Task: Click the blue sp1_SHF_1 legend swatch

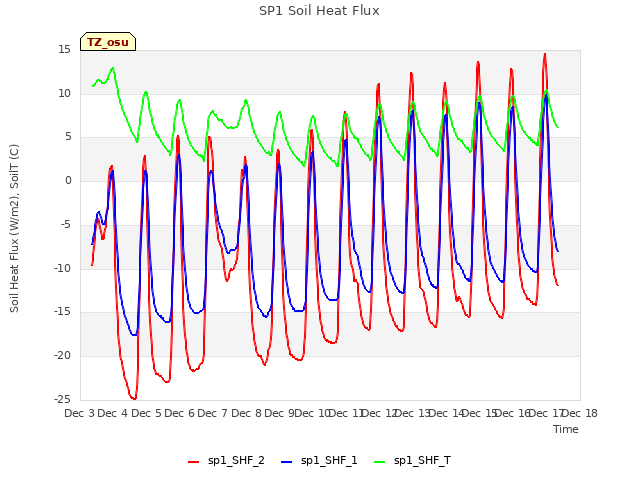Action: 287,462
